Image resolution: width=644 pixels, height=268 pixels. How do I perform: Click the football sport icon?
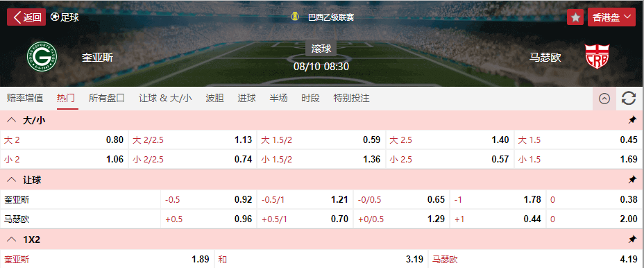pyautogui.click(x=55, y=17)
